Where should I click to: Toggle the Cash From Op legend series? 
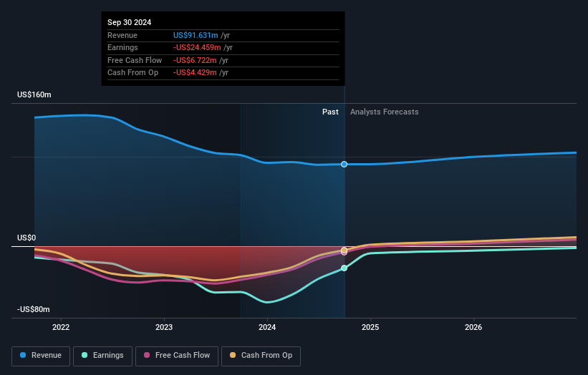pos(261,356)
